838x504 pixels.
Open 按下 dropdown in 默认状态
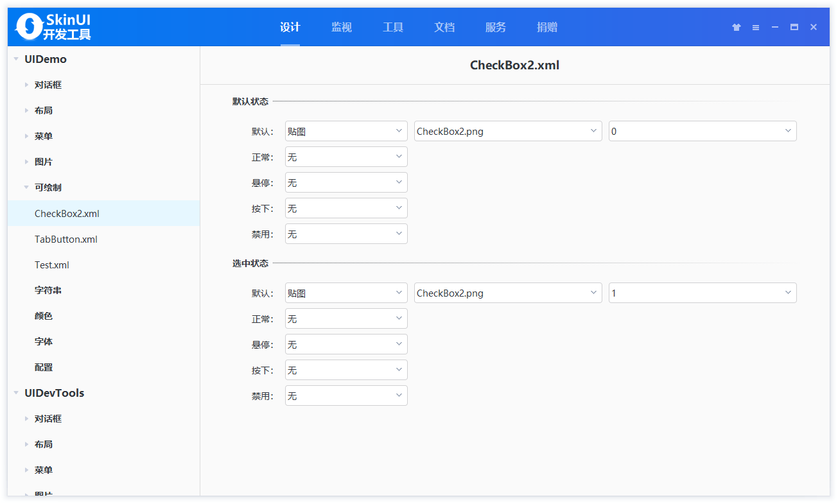point(346,208)
